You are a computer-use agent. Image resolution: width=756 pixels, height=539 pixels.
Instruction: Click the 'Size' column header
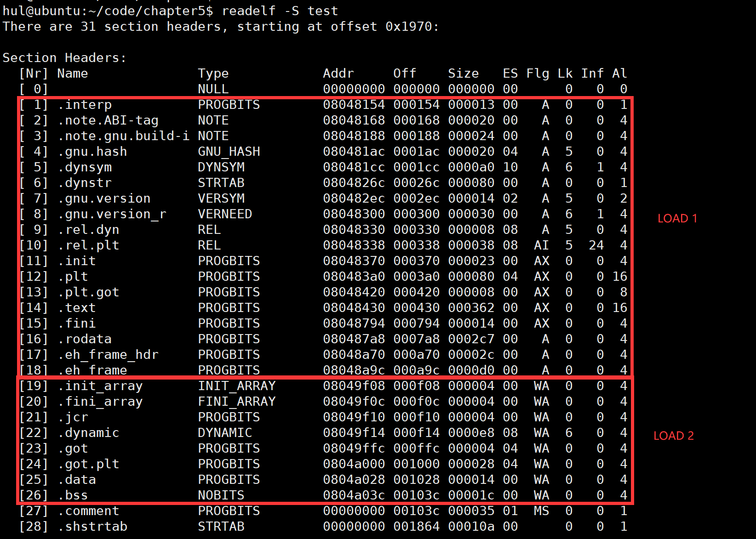tap(464, 73)
